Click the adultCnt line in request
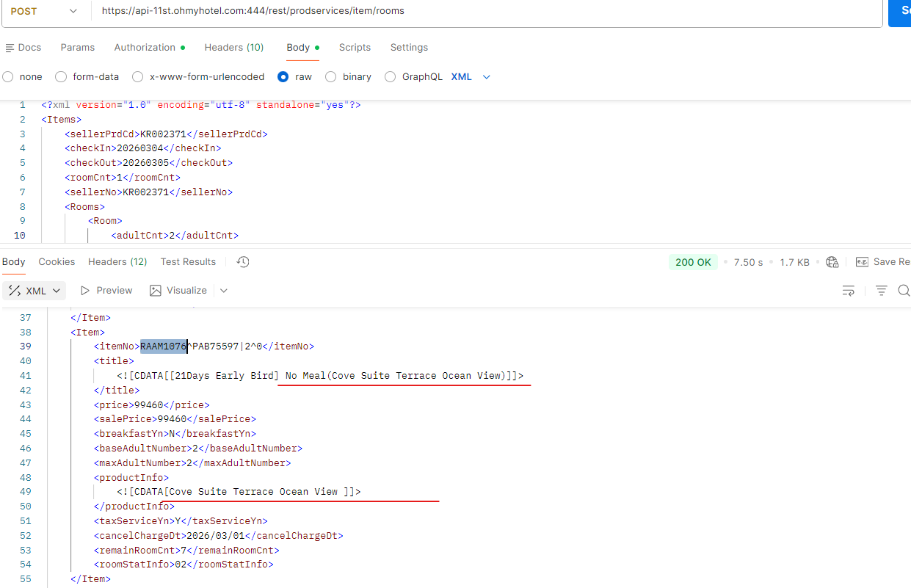911x588 pixels. [175, 236]
